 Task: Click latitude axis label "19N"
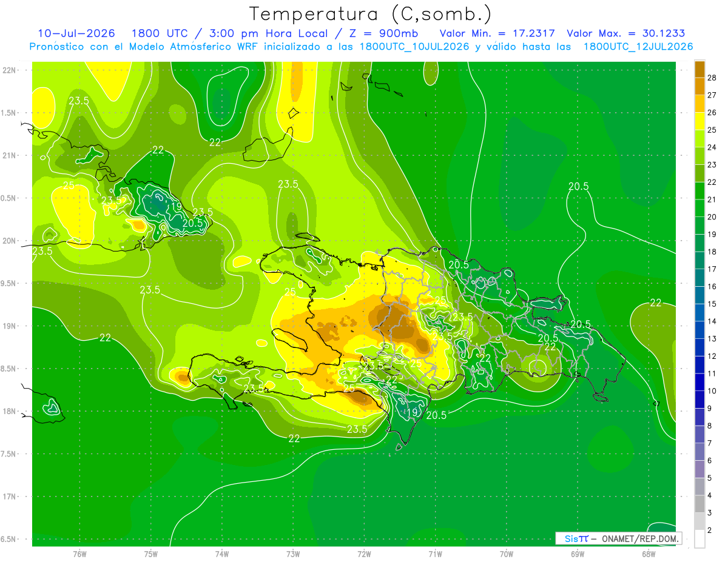click(x=10, y=326)
